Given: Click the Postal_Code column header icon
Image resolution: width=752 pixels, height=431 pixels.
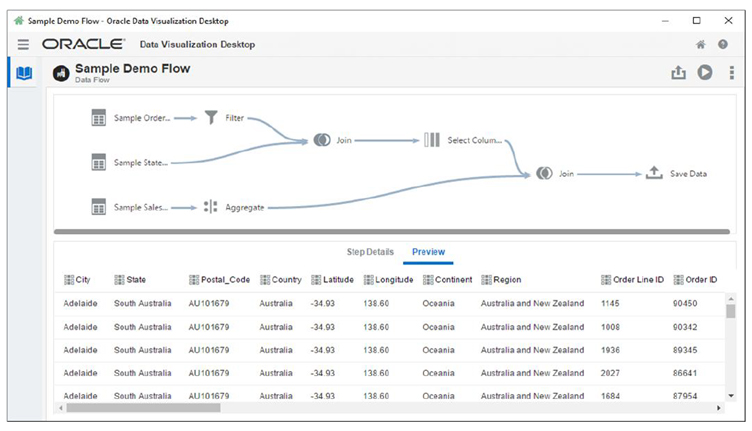Looking at the screenshot, I should click(194, 280).
